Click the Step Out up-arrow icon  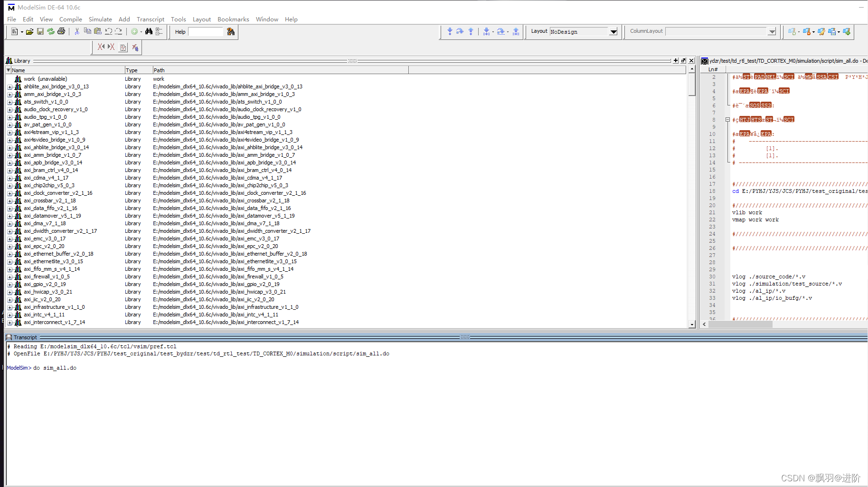[471, 31]
